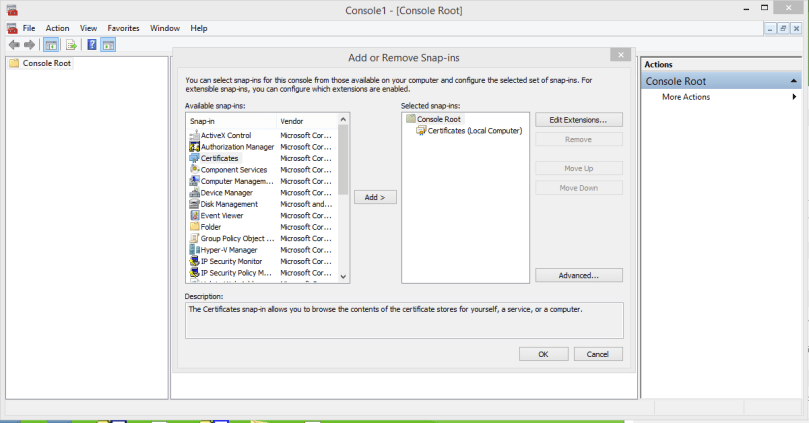Select the Certificates snap-in icon in the available list

195,158
